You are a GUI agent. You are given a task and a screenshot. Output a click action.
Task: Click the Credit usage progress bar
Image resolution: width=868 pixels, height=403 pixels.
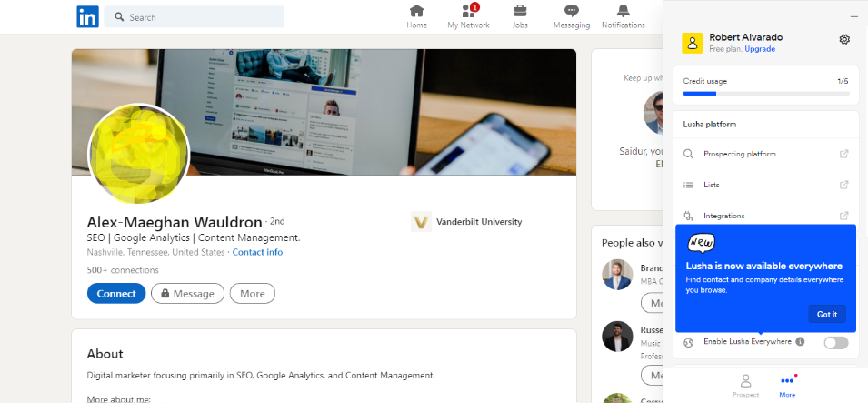pos(766,94)
